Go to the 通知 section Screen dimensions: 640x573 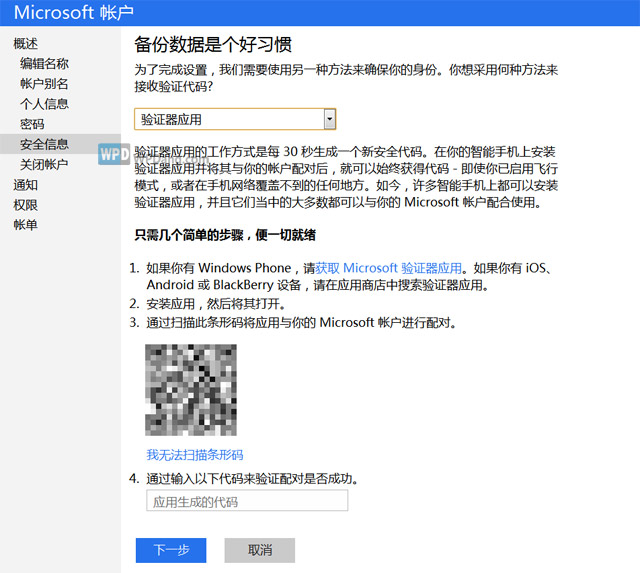[25, 184]
